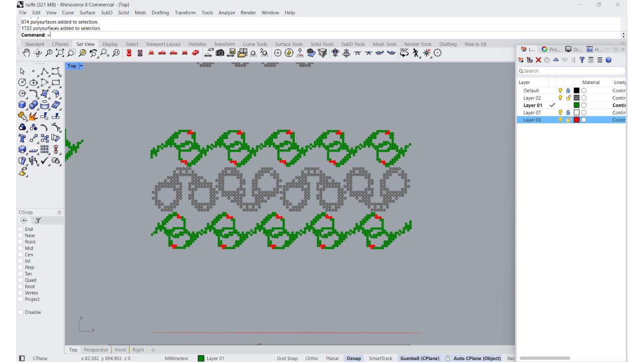Switch to the Properties panel tab
Viewport: 644px width, 362px height.
[x=551, y=49]
